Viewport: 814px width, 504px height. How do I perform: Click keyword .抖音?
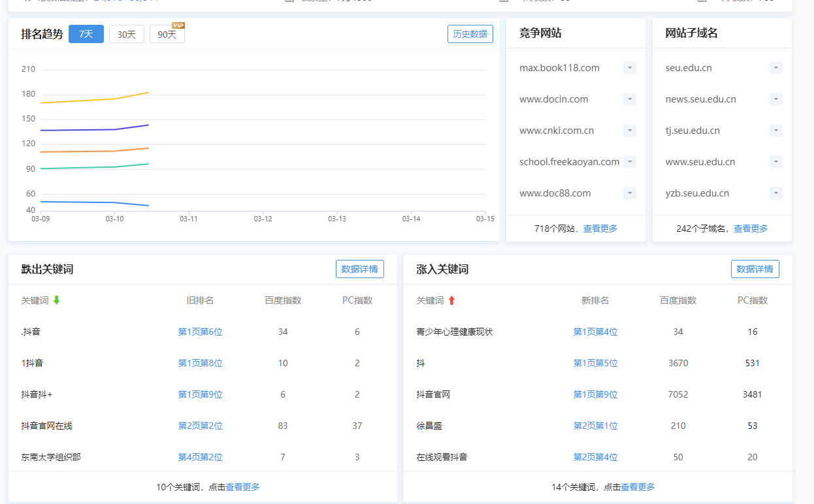coord(31,332)
